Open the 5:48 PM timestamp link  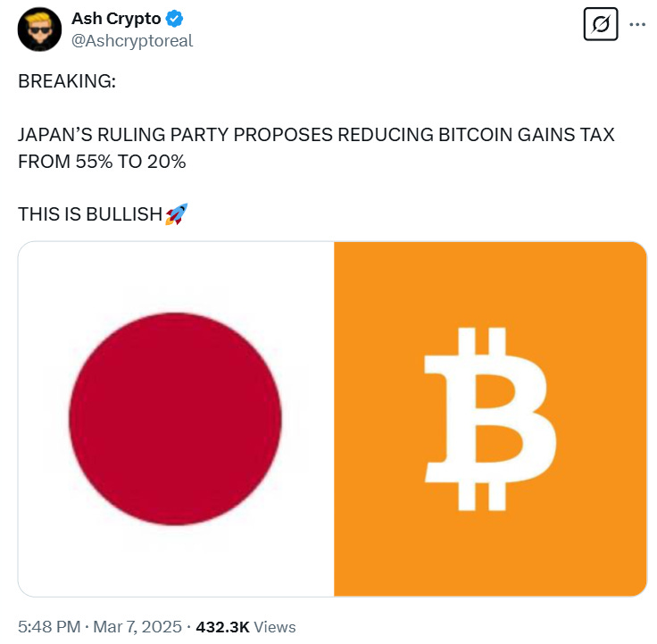tap(49, 627)
